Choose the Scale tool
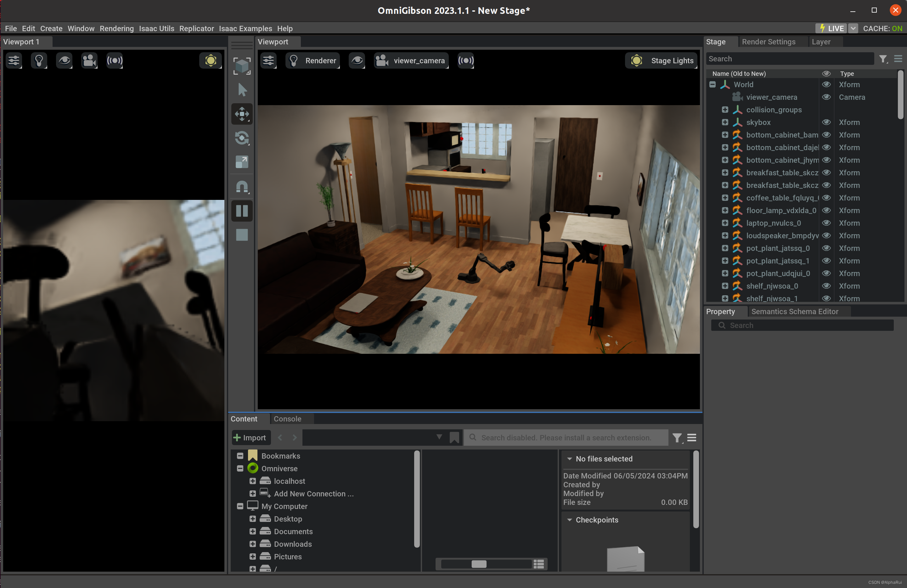Screen dimensions: 907x588 pos(242,162)
